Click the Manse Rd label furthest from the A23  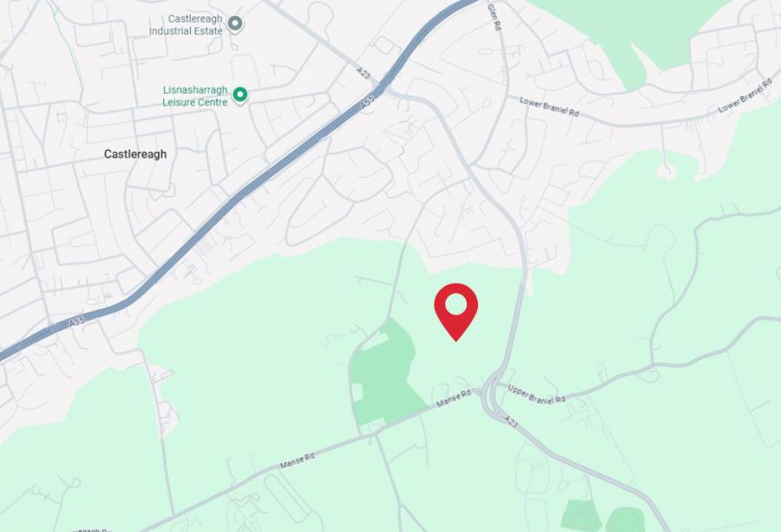[x=298, y=460]
